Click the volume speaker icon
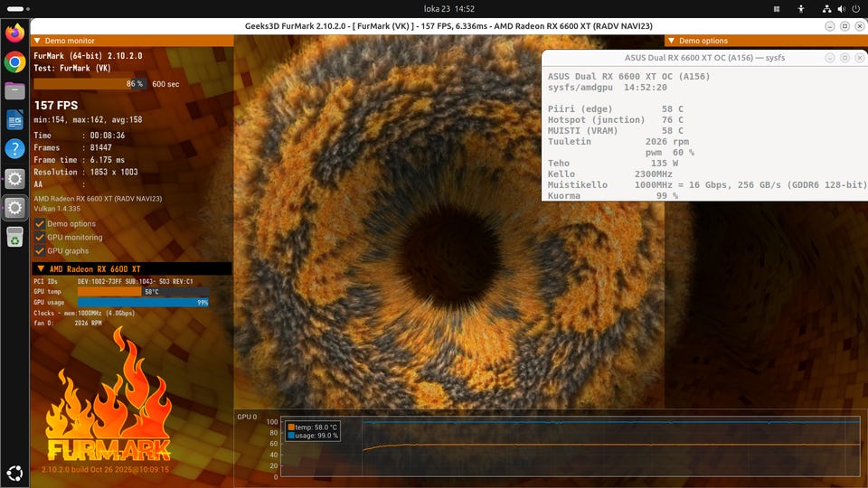This screenshot has height=488, width=868. click(842, 9)
